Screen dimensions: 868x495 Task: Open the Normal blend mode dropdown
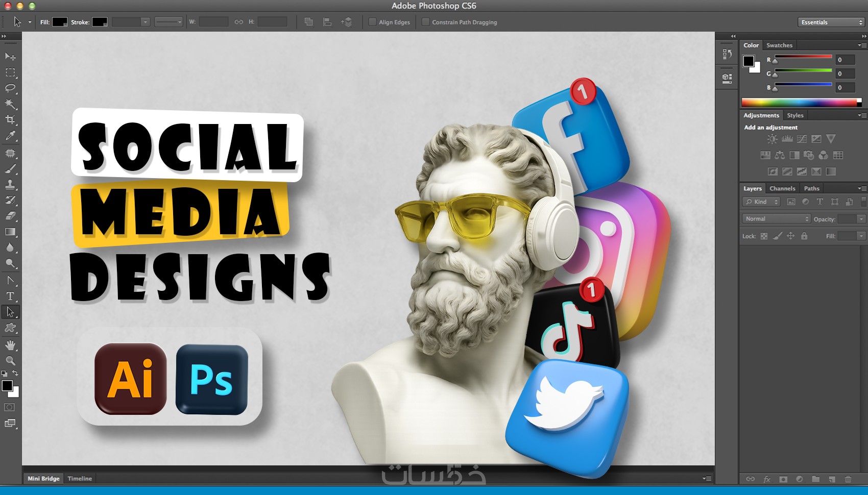[x=776, y=219]
